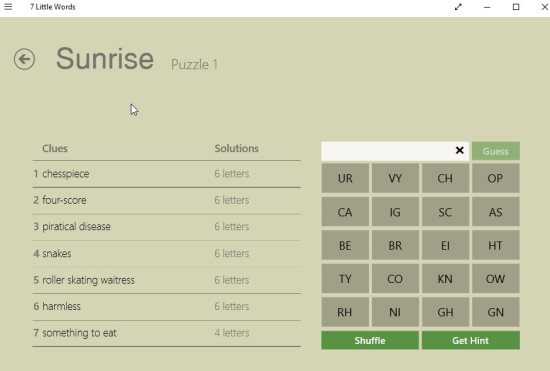Toggle the fullscreen expand icon
This screenshot has width=550, height=371.
[458, 7]
